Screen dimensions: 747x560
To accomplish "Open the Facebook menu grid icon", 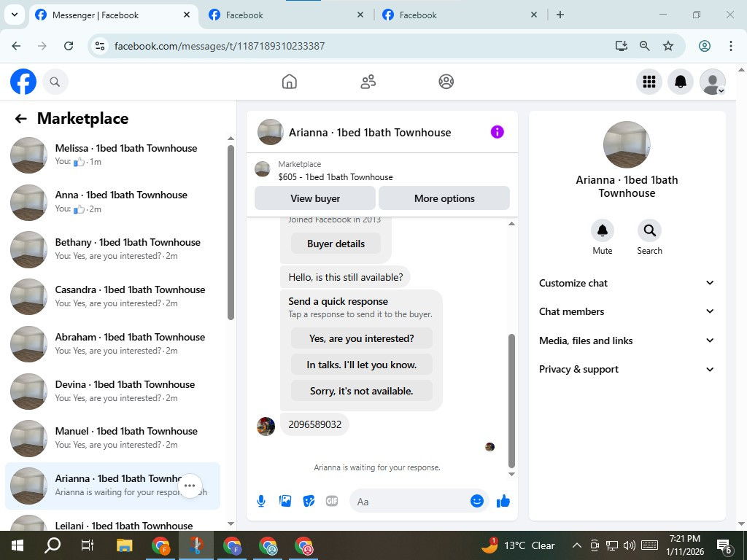I will (x=649, y=82).
